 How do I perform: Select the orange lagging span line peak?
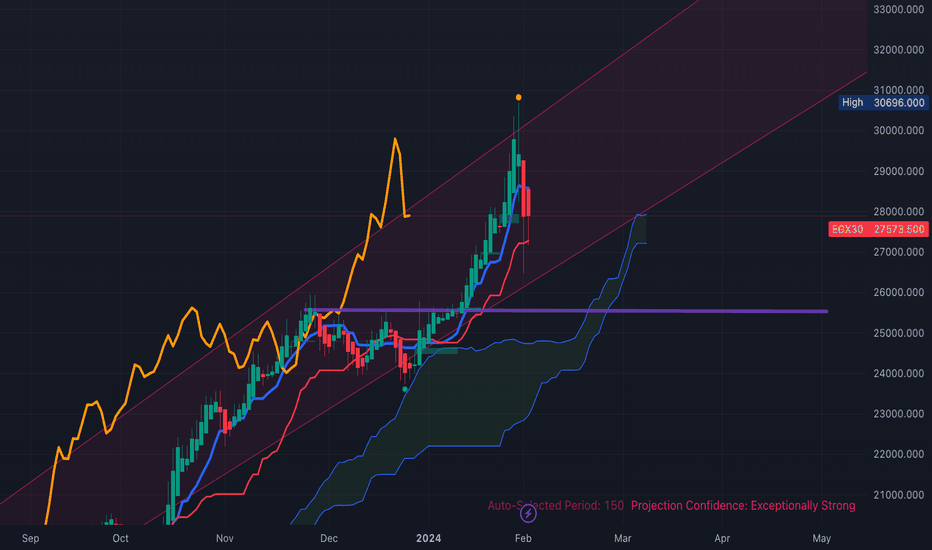[x=395, y=140]
